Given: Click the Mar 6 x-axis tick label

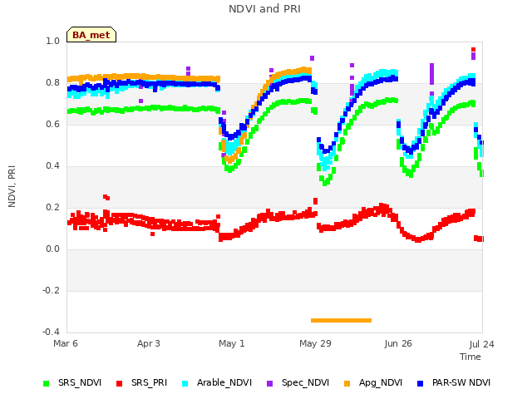Looking at the screenshot, I should (66, 343).
